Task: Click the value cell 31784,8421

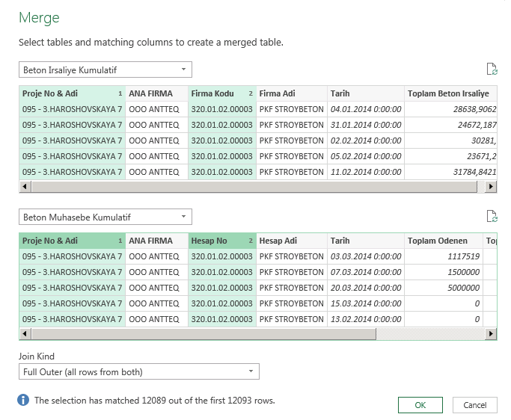Action: coord(450,172)
